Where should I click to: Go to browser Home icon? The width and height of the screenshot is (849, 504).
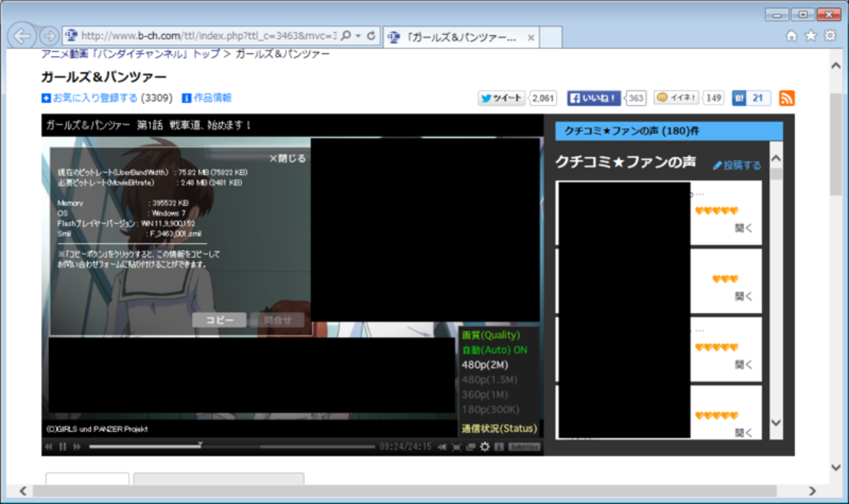tap(792, 36)
